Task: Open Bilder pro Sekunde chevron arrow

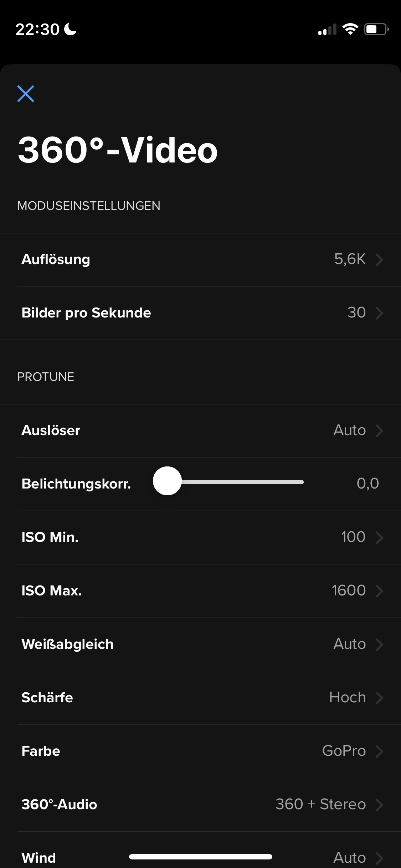Action: point(379,313)
